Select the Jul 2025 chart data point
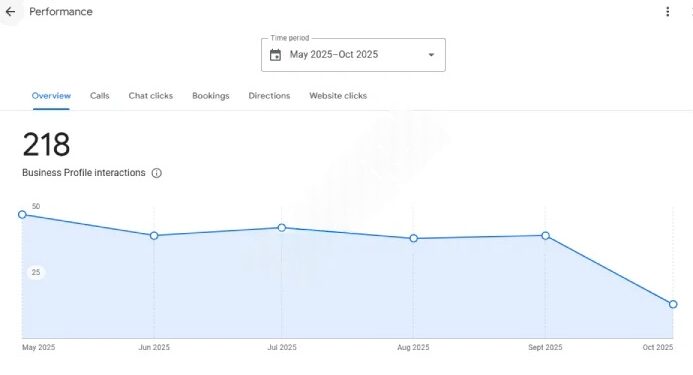Image resolution: width=693 pixels, height=375 pixels. 282,228
